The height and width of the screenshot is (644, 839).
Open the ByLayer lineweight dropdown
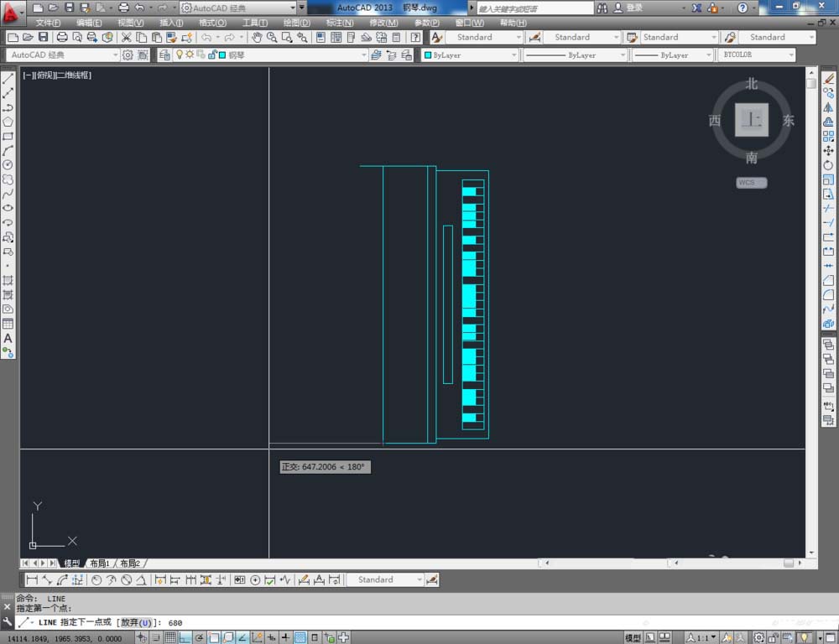click(x=673, y=55)
